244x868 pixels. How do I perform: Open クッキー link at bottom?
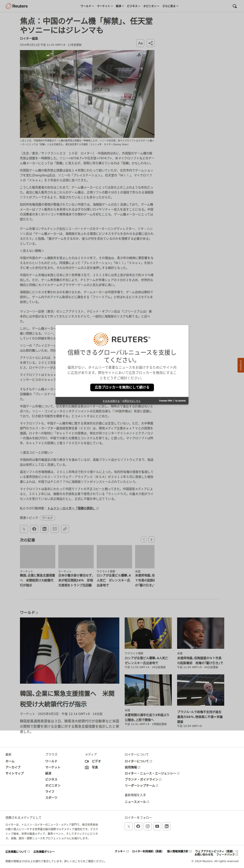[x=121, y=851]
